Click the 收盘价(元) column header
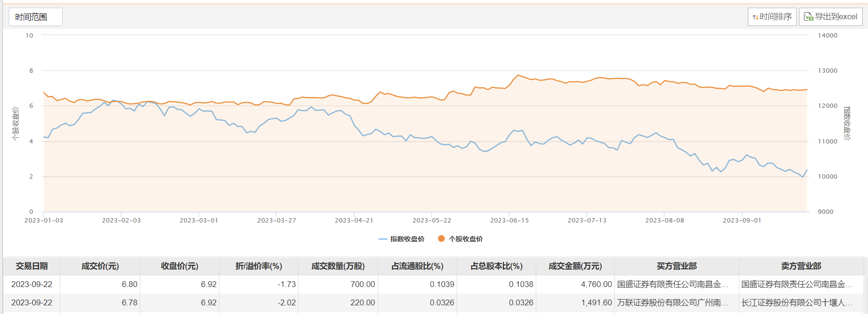 [x=179, y=266]
